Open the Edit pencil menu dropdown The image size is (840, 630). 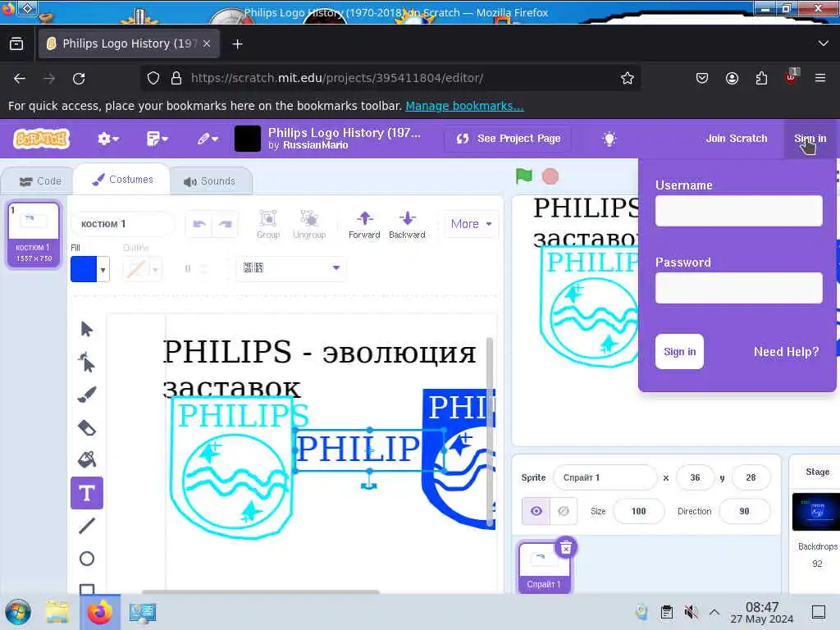[x=208, y=139]
